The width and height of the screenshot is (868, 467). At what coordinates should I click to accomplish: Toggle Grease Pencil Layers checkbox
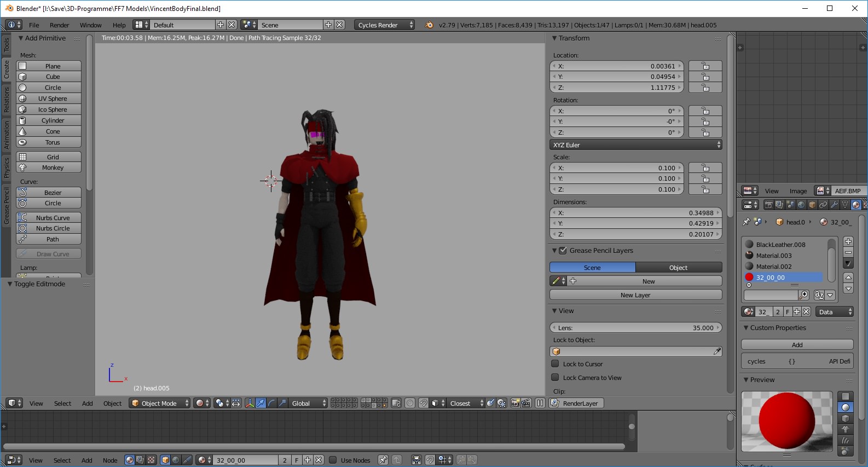pos(563,251)
